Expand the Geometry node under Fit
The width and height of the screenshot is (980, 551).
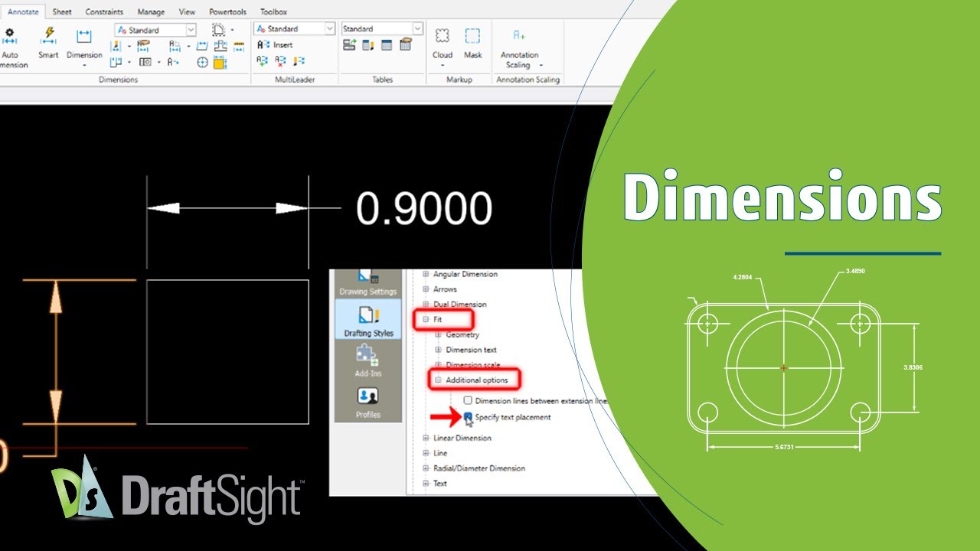pos(439,334)
